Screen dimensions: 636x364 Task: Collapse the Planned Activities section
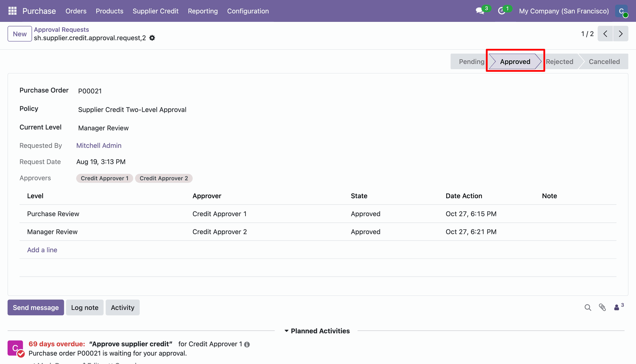coord(317,331)
